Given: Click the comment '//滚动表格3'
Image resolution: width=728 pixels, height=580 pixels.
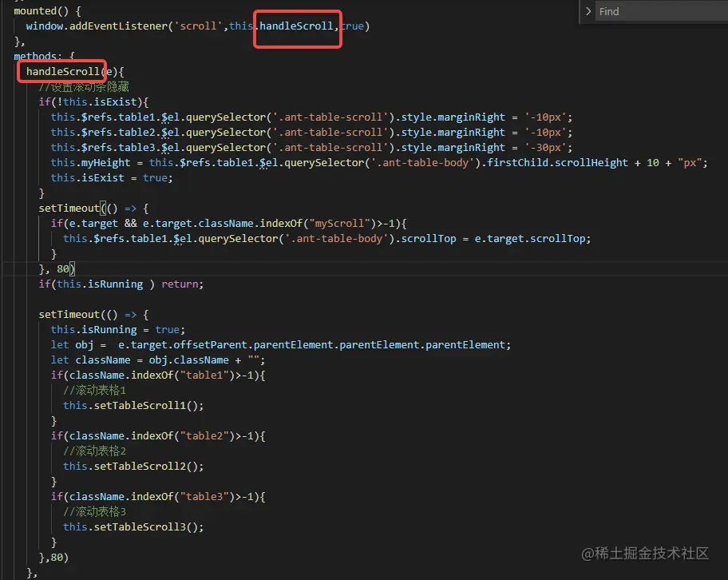Looking at the screenshot, I should point(94,511).
